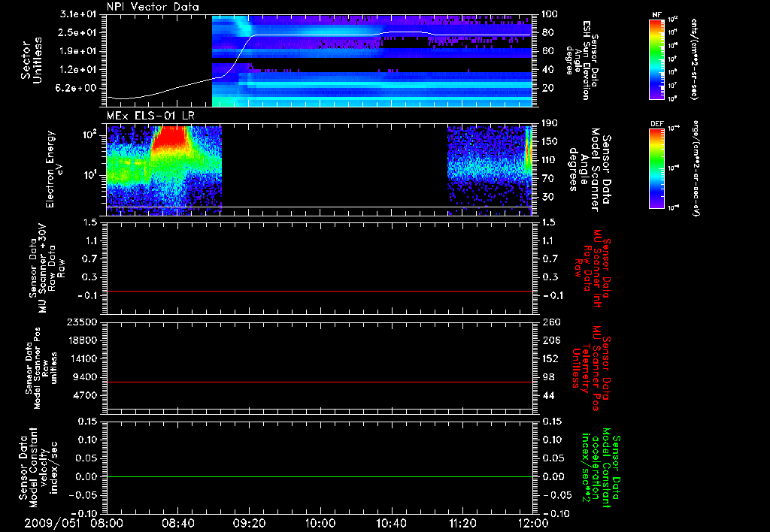Screen dimensions: 770x532
Task: Select the 'MEx ELS-01 LR' panel title
Action: click(x=150, y=116)
